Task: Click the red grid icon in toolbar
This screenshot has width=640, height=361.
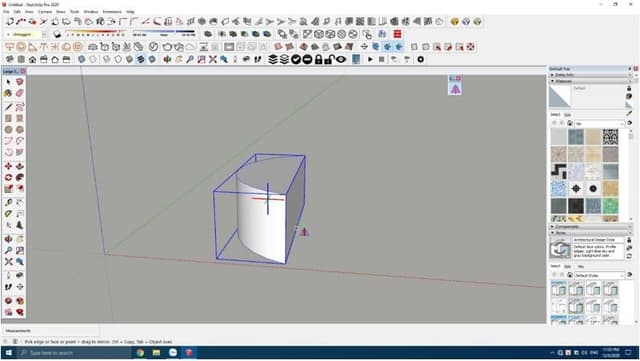Action: 397,34
